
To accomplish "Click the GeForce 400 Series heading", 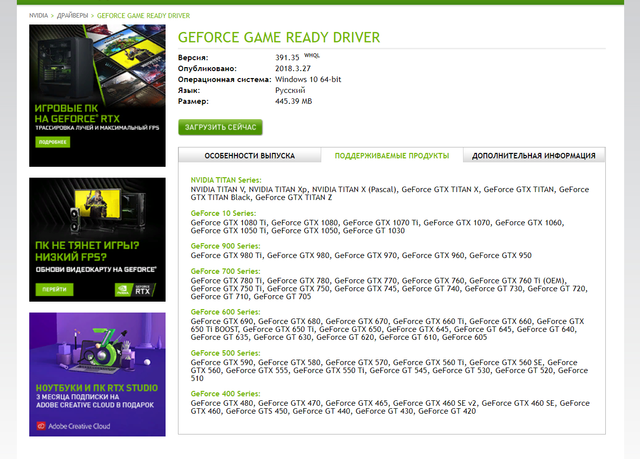I will pos(225,394).
